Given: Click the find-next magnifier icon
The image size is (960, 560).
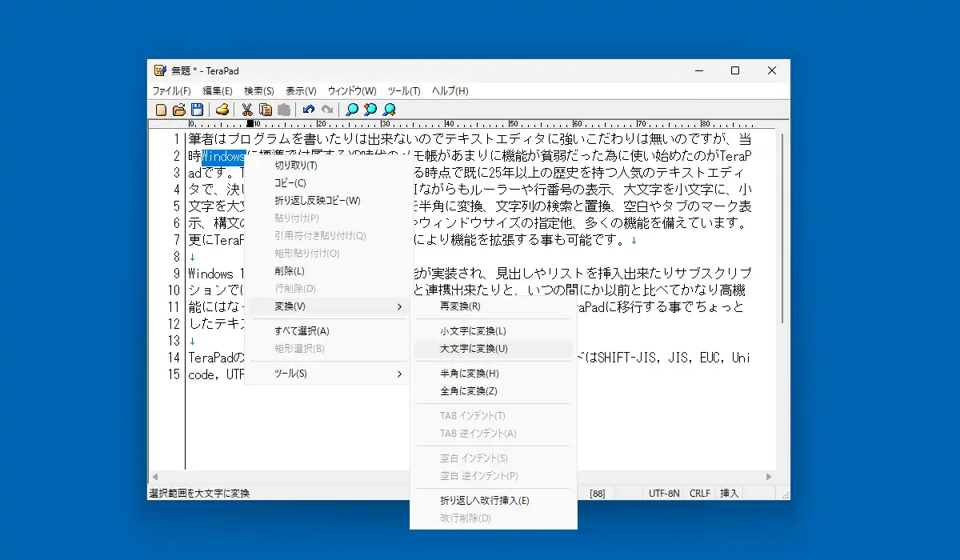Looking at the screenshot, I should click(389, 110).
